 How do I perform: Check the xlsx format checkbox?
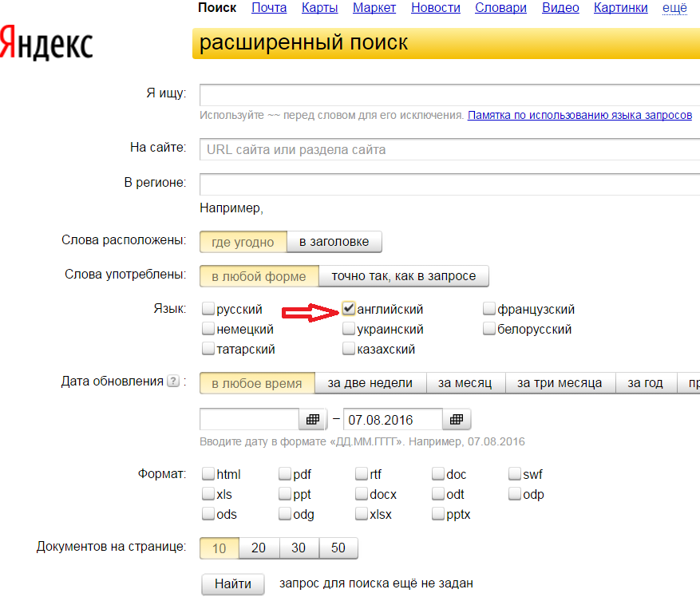pos(362,514)
